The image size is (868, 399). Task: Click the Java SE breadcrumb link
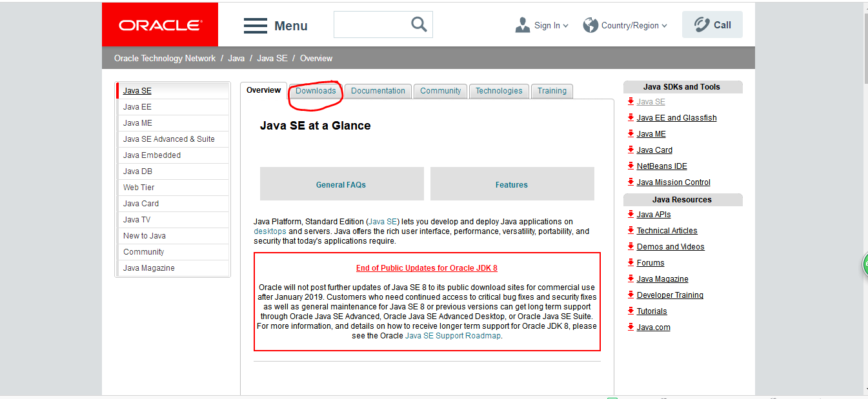pyautogui.click(x=272, y=58)
